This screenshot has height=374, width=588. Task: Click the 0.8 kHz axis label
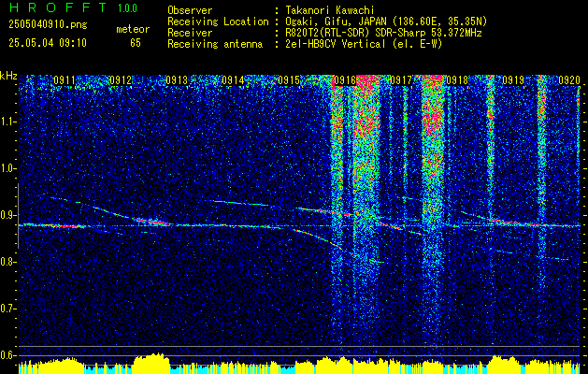pos(7,262)
